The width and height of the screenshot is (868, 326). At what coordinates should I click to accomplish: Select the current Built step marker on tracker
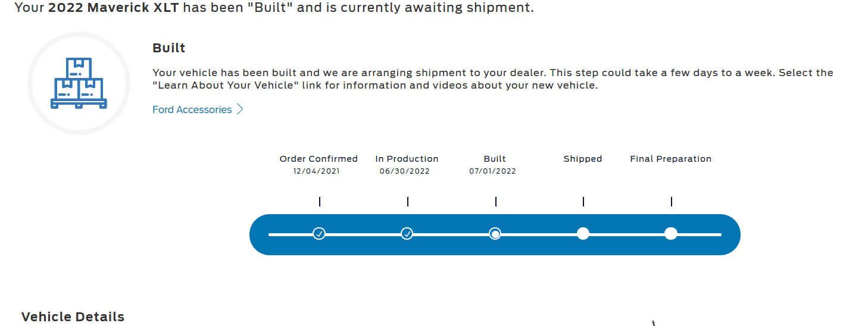tap(495, 234)
